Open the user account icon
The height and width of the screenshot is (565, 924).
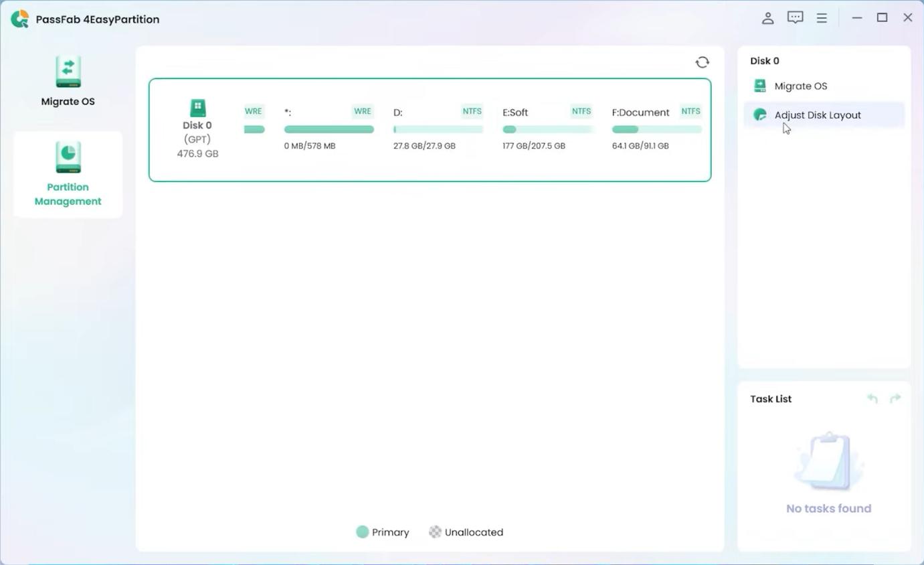click(x=767, y=18)
